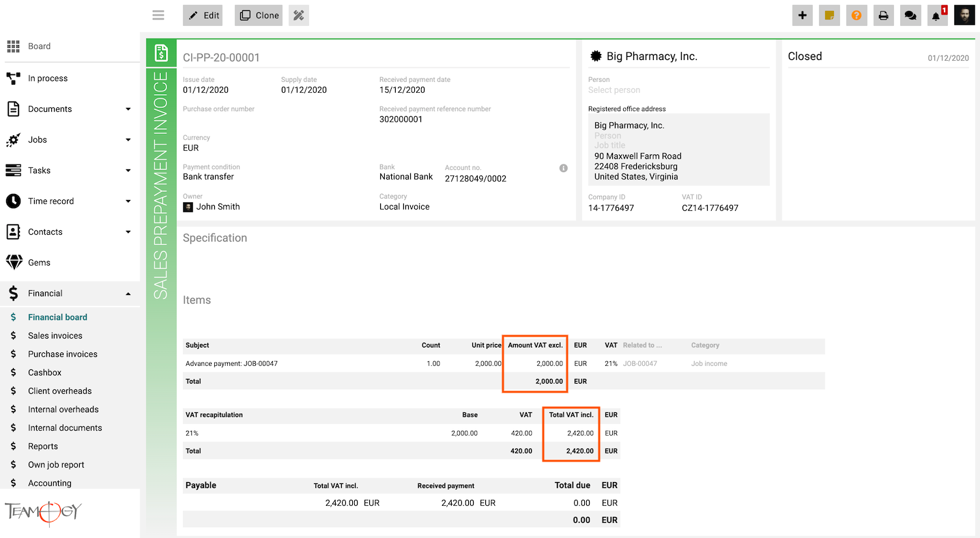The height and width of the screenshot is (538, 980).
Task: Click the plus add-new icon
Action: (x=802, y=15)
